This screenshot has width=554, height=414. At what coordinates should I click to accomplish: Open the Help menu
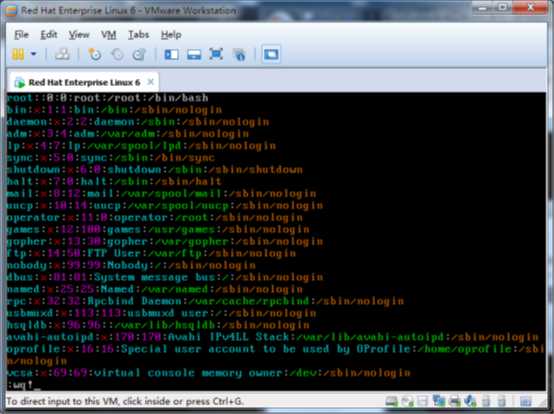(x=171, y=35)
